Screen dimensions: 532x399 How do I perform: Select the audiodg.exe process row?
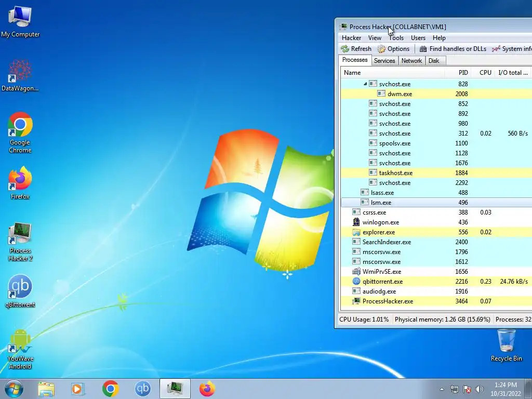[x=436, y=291]
